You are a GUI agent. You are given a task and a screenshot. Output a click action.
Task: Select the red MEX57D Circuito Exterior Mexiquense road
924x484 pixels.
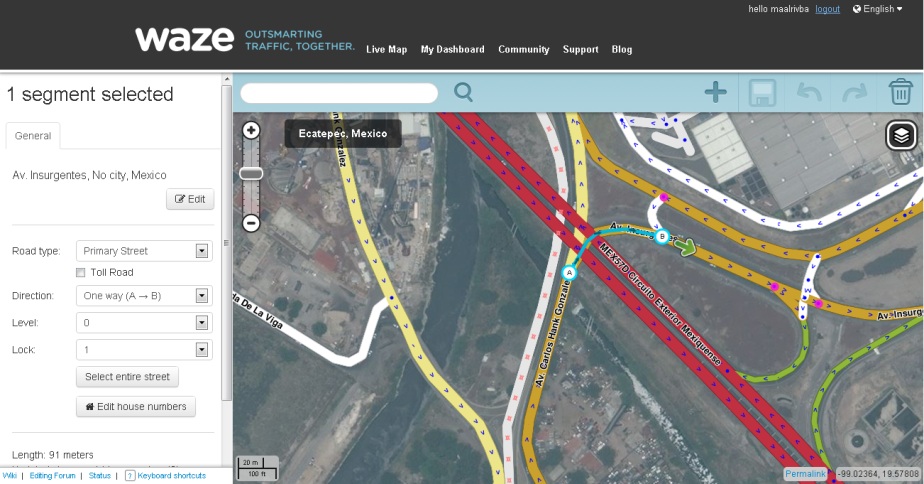660,307
